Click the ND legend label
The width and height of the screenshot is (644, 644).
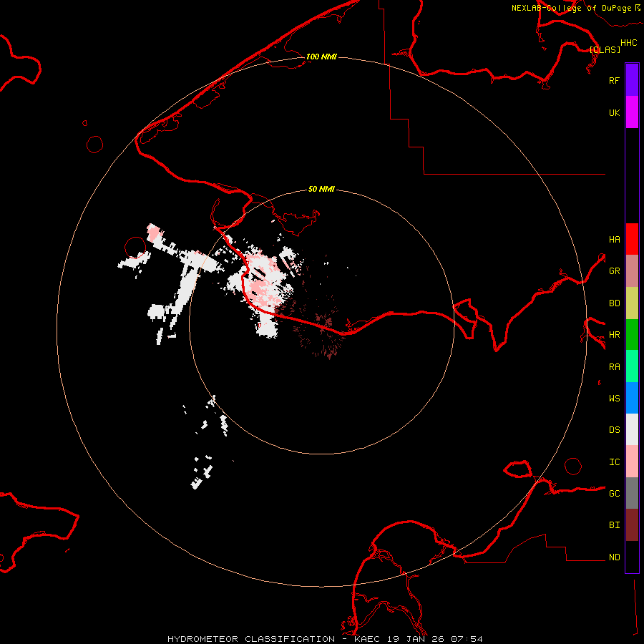(x=614, y=557)
